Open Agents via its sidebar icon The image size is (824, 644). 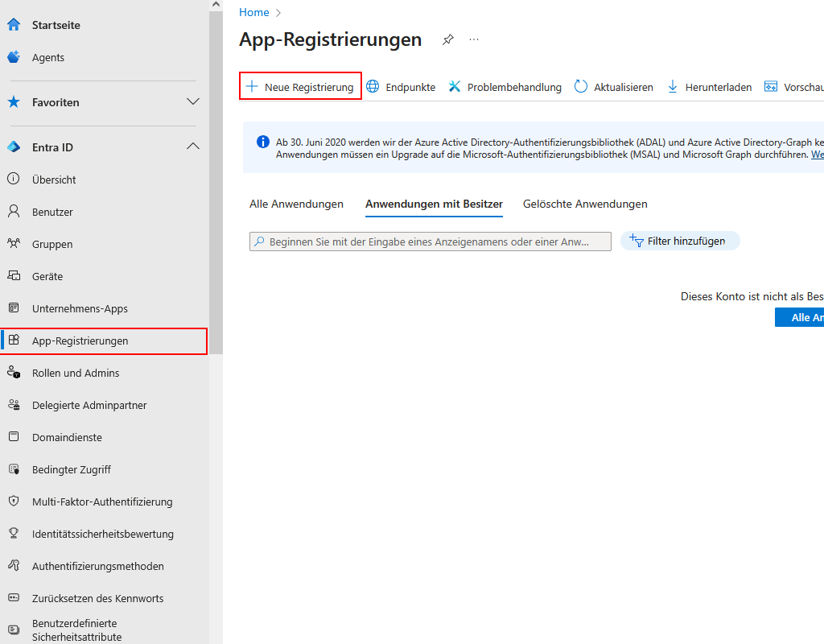14,57
